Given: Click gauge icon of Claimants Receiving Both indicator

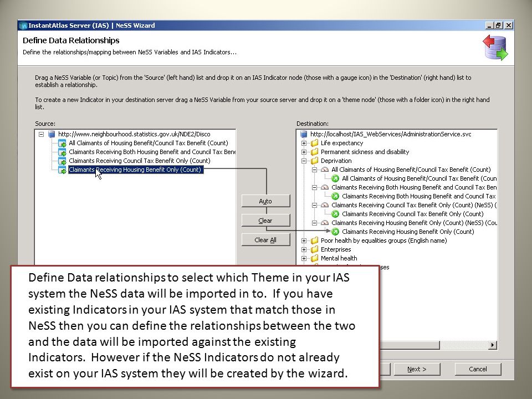Looking at the screenshot, I should 325,187.
